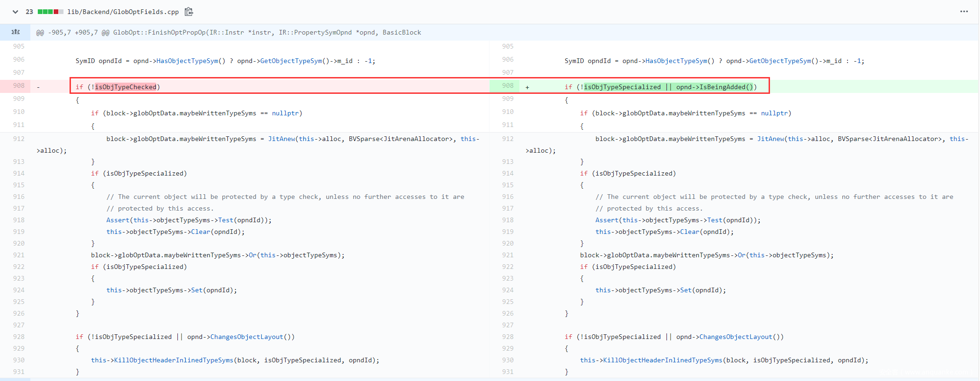
Task: Click the plus marker on the added line
Action: pos(527,87)
